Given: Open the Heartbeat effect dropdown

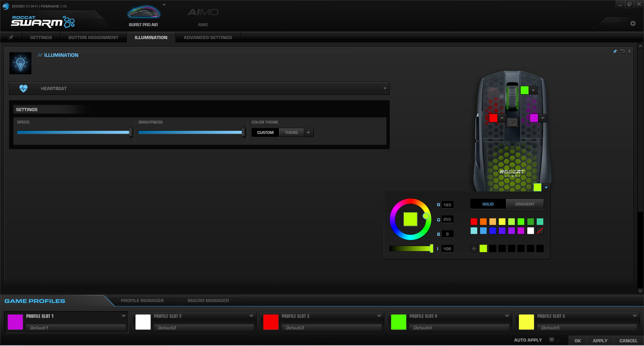Looking at the screenshot, I should 385,89.
